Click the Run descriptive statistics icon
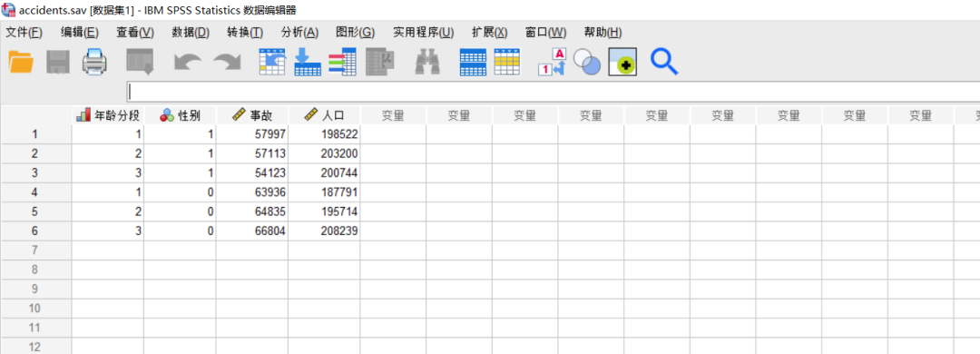 [379, 62]
